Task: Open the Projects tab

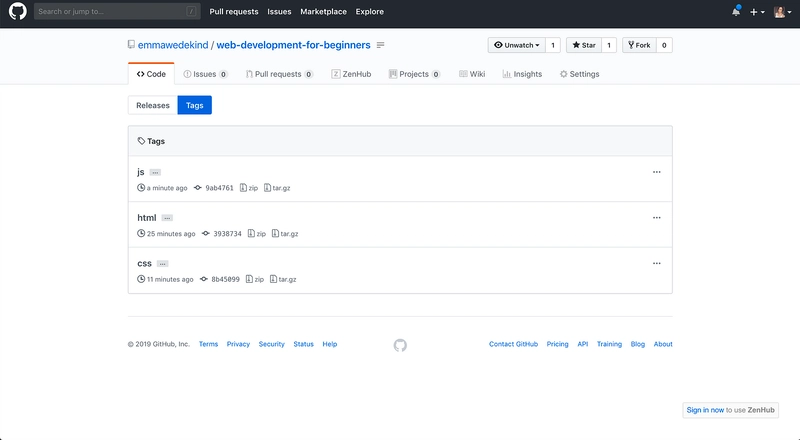Action: click(x=414, y=74)
